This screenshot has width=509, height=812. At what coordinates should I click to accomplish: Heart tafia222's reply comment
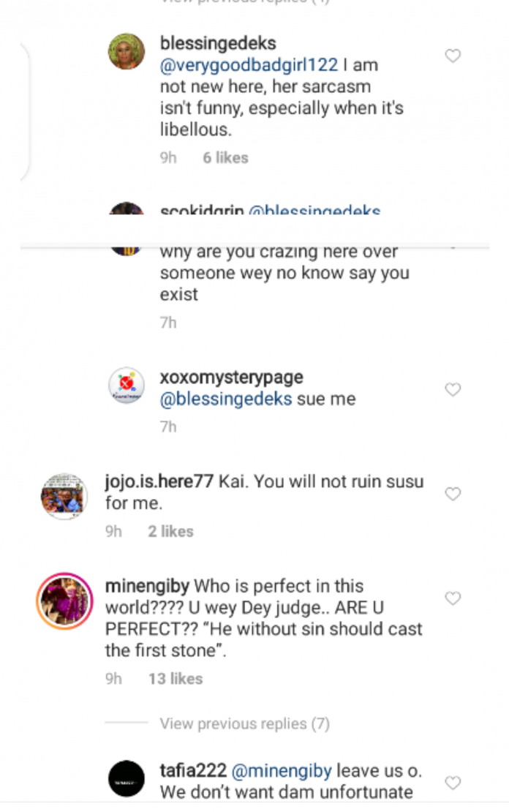(453, 783)
